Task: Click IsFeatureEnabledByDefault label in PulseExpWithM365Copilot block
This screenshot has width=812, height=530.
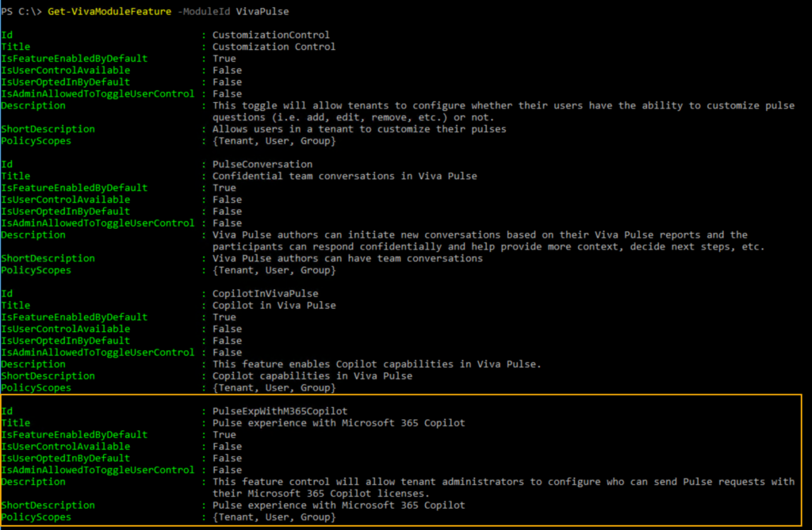Action: tap(75, 435)
